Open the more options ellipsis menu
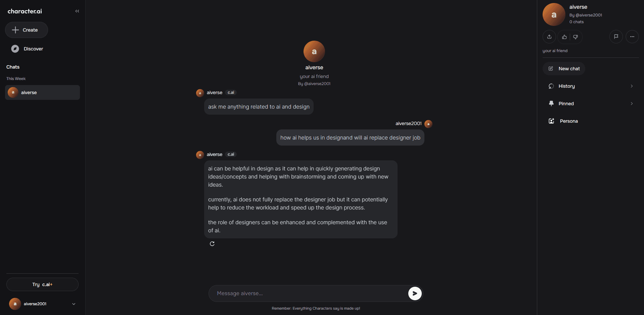Viewport: 644px width, 315px height. (632, 37)
